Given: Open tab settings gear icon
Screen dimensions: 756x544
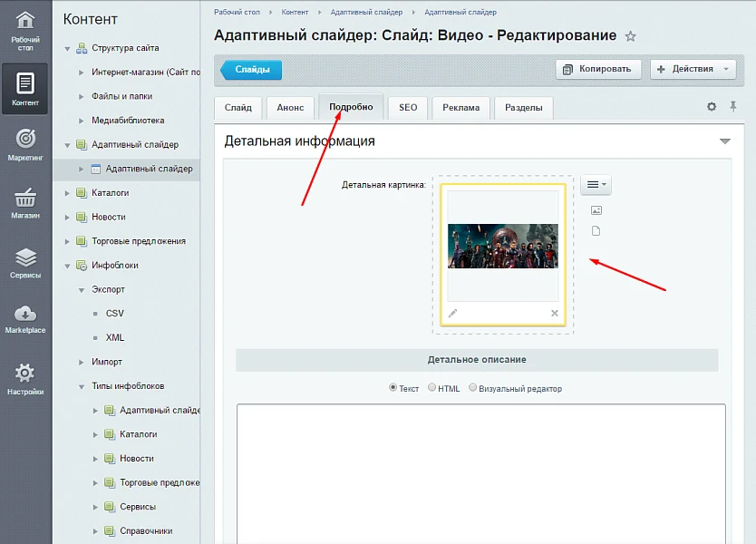Looking at the screenshot, I should coord(712,107).
